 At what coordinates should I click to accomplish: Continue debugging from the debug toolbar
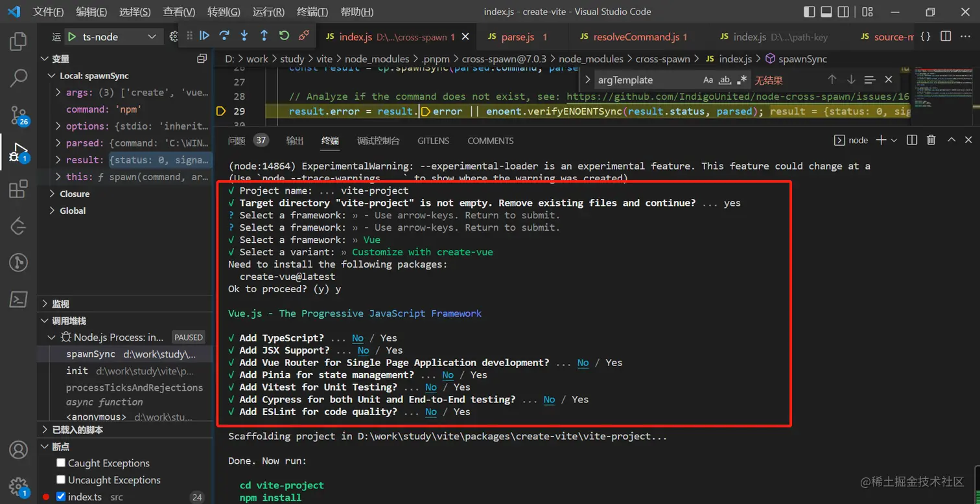[x=205, y=36]
